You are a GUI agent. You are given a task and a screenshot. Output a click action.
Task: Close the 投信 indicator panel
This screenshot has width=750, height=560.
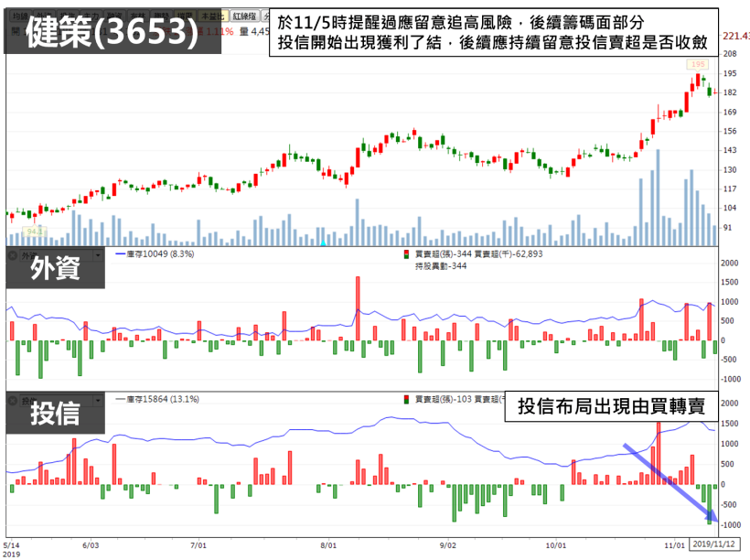[x=13, y=401]
